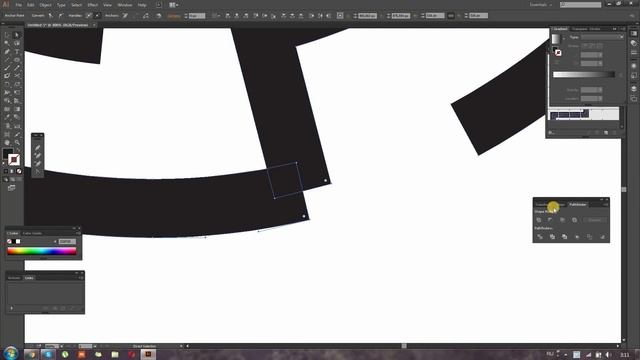The width and height of the screenshot is (640, 360).
Task: Select the Direct Selection tool in toolbar
Action: click(17, 35)
